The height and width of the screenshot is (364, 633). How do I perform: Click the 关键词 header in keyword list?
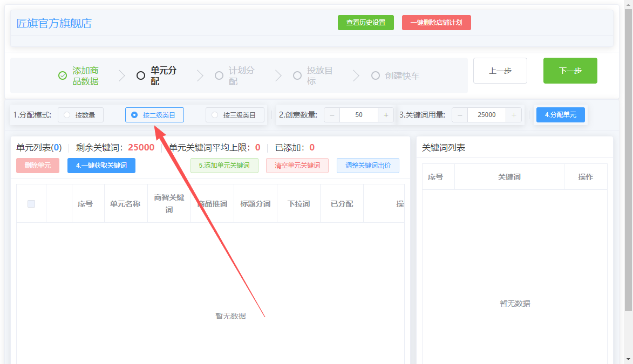tap(509, 177)
